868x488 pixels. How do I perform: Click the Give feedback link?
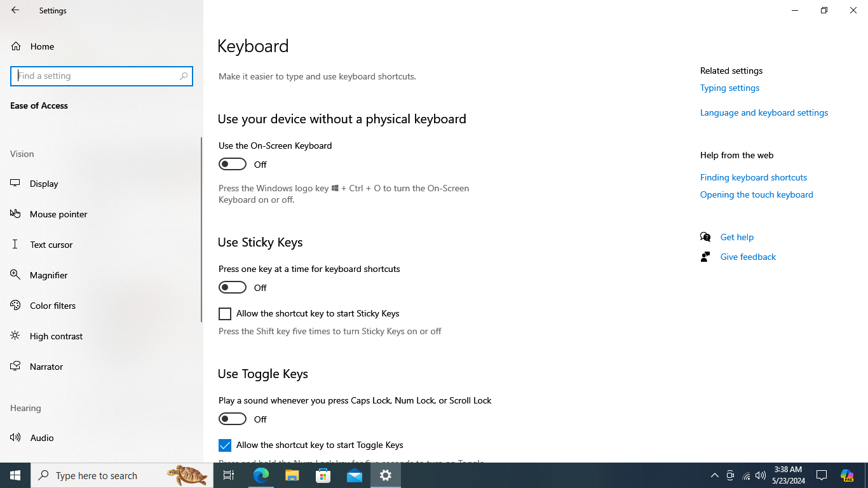748,257
